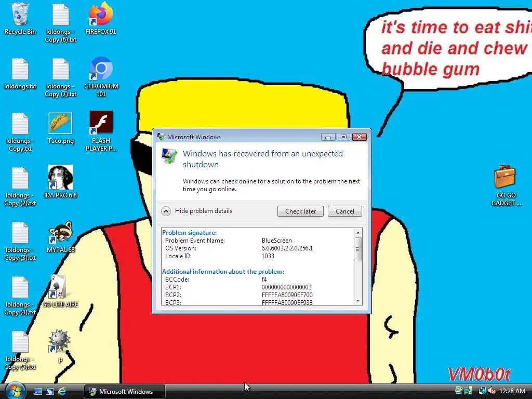Click the details scrollbar down arrow
Viewport: 532px width, 399px height.
(358, 301)
